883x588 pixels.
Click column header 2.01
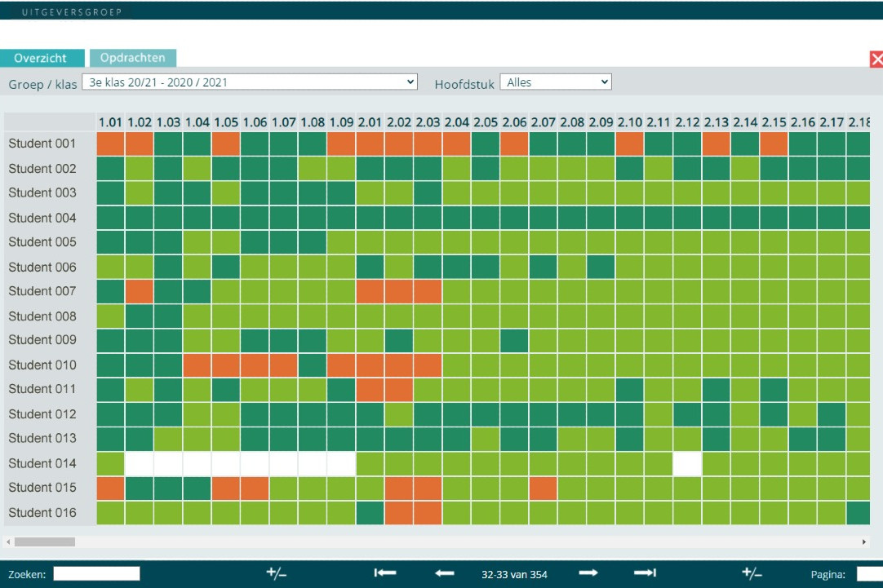[x=370, y=122]
